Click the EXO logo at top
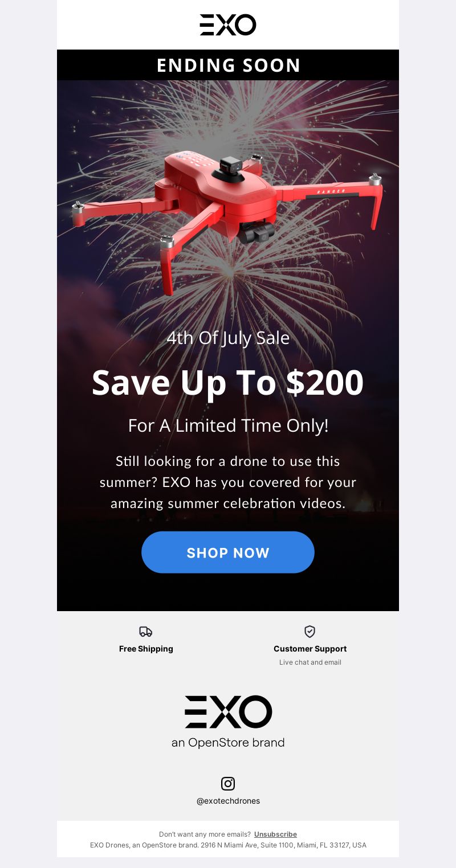 pos(228,25)
